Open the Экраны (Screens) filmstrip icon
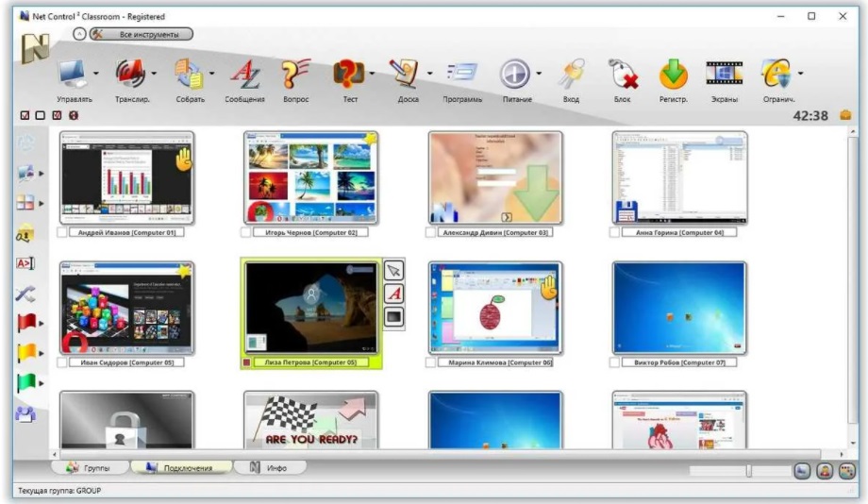868x504 pixels. [724, 75]
